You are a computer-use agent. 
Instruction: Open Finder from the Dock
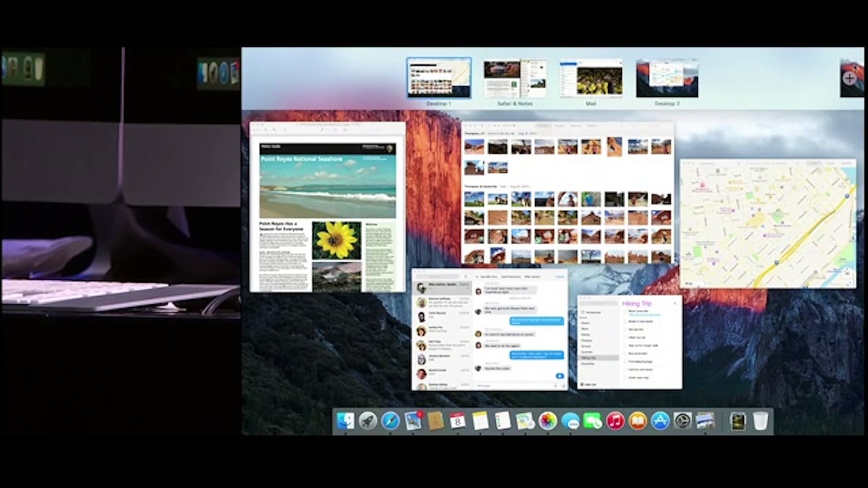pos(345,421)
